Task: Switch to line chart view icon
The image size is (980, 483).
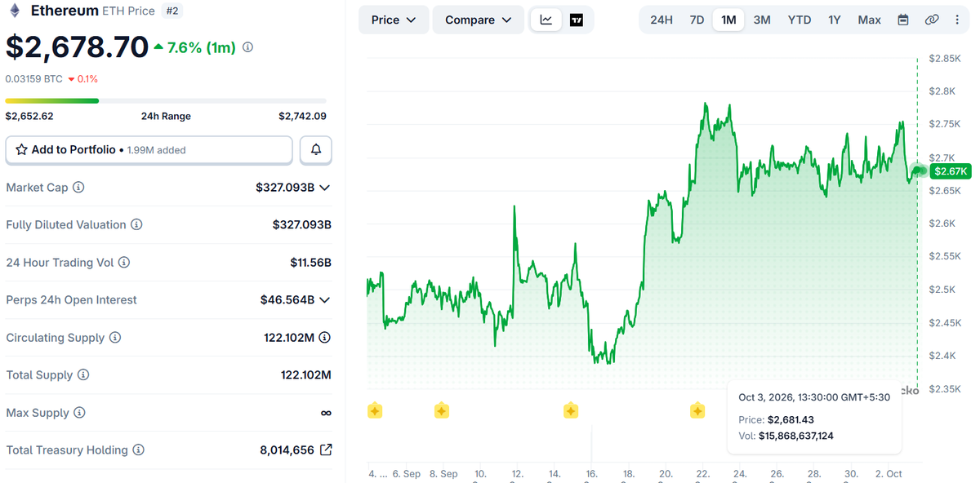Action: pyautogui.click(x=546, y=20)
